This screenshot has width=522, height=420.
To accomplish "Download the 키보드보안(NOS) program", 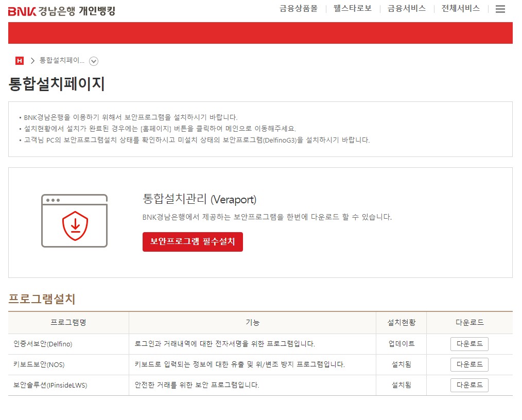I will pyautogui.click(x=469, y=364).
